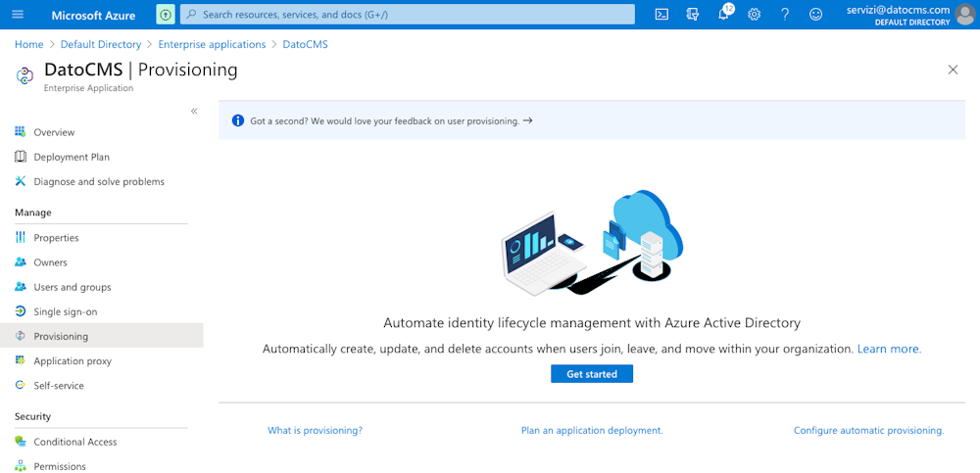Focus the Search resources, services, and docs field
This screenshot has width=980, height=473.
pyautogui.click(x=408, y=15)
